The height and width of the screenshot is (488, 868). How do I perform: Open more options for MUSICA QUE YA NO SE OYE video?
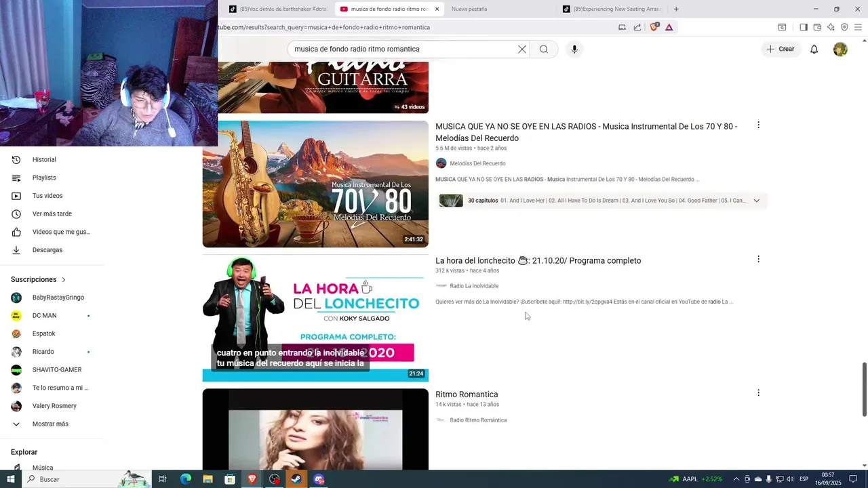[x=758, y=125]
